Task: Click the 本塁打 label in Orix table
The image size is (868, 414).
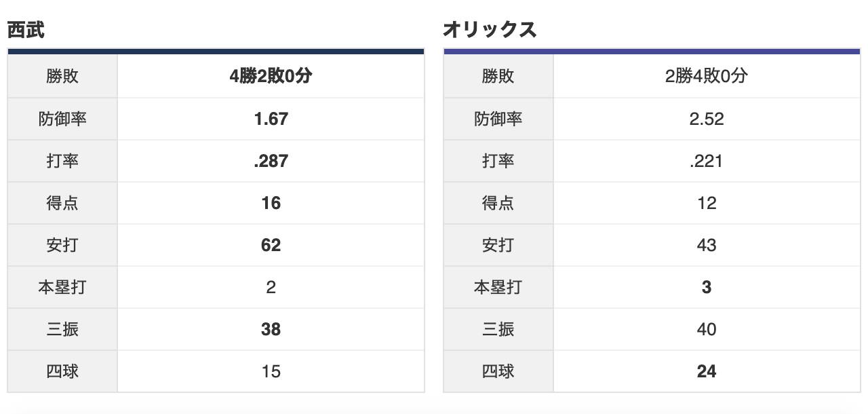Action: [x=498, y=287]
